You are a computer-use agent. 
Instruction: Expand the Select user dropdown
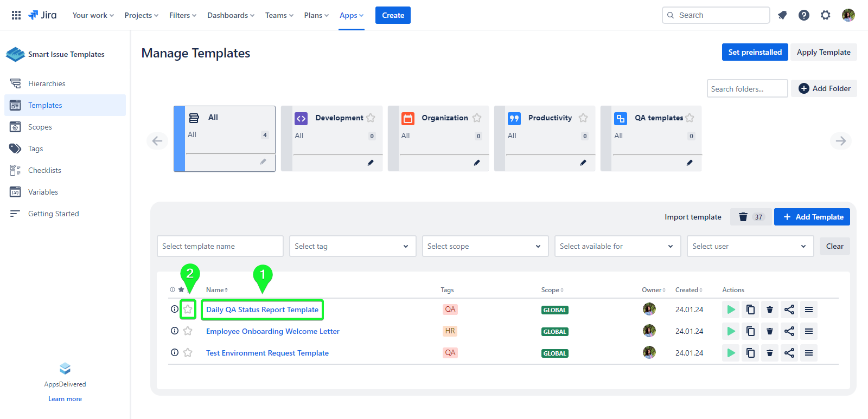(x=749, y=246)
